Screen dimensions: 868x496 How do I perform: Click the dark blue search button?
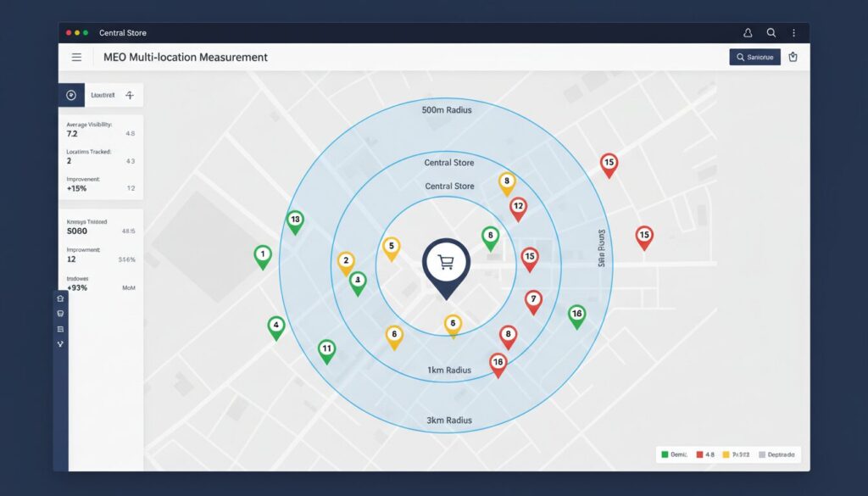tap(754, 58)
